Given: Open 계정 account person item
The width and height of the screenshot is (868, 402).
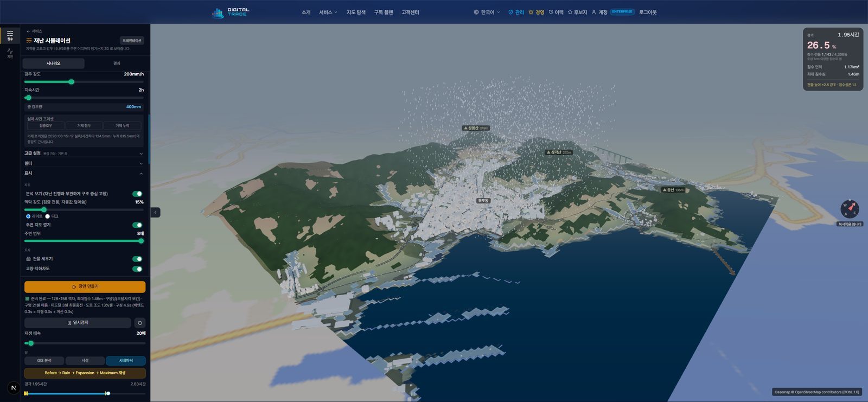Looking at the screenshot, I should pyautogui.click(x=599, y=12).
